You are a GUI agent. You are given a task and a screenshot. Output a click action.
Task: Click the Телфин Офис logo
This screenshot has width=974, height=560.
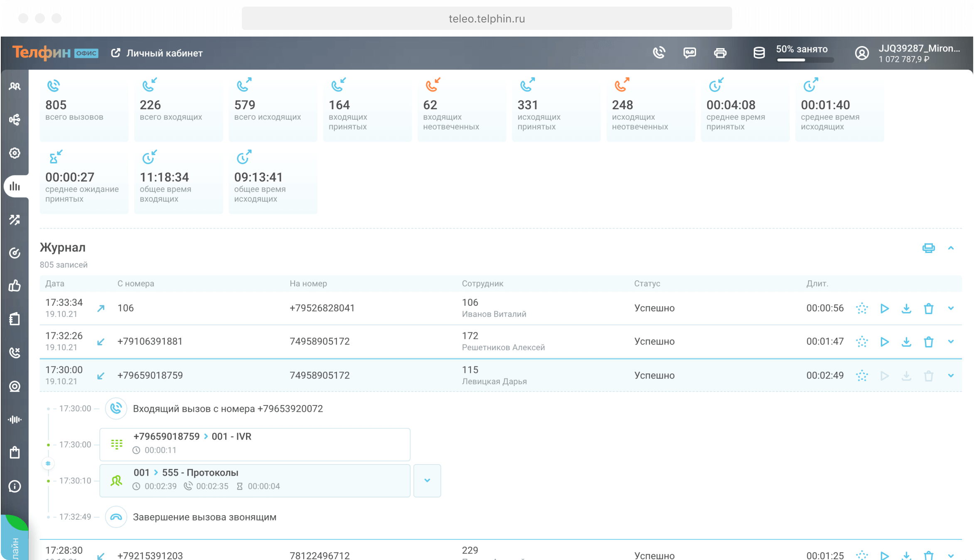click(55, 53)
